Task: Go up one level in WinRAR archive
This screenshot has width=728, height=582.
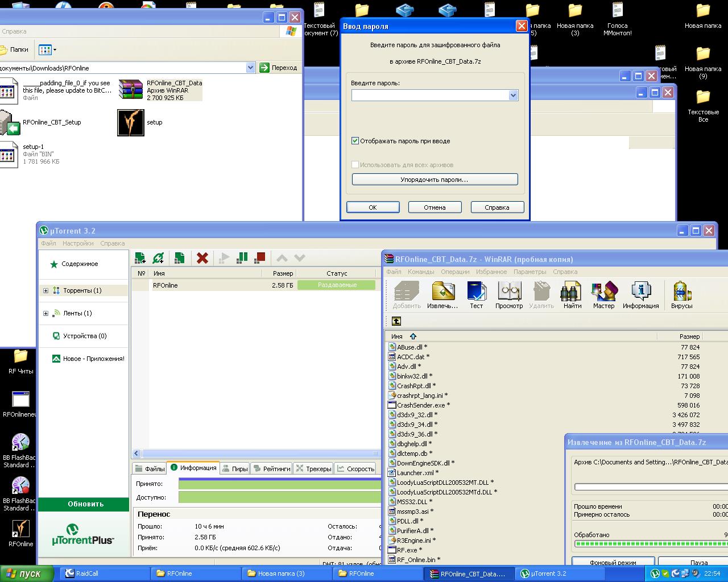Action: pyautogui.click(x=396, y=321)
